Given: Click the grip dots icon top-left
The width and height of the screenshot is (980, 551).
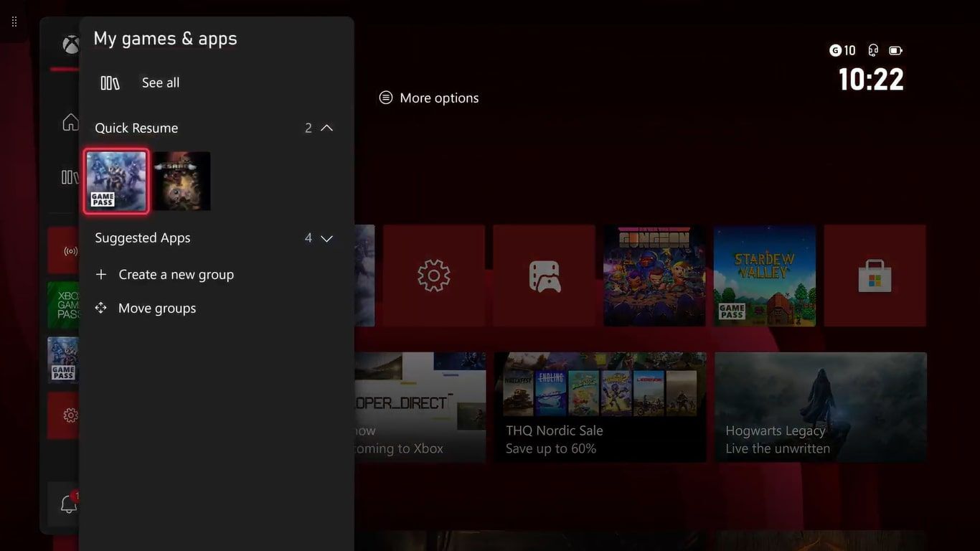Looking at the screenshot, I should point(14,22).
